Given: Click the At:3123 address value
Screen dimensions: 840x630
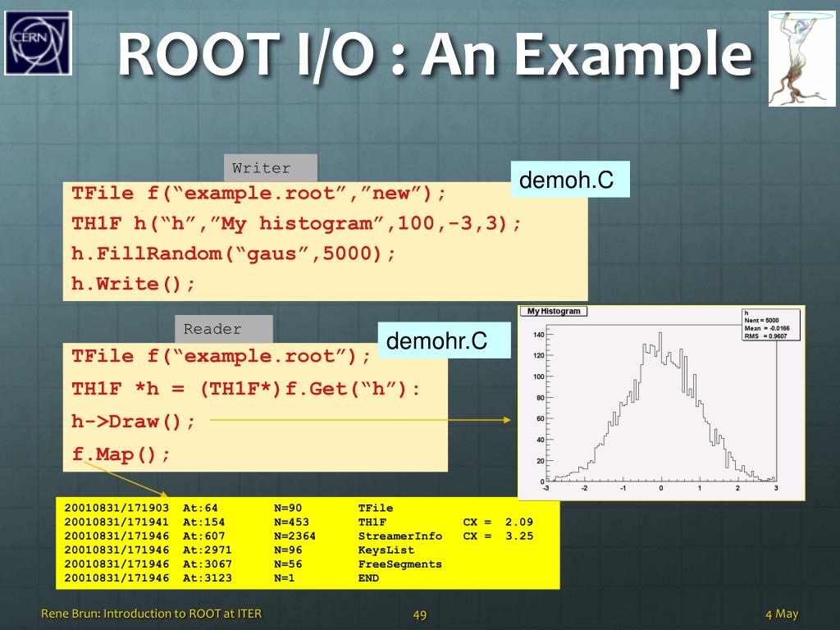Looking at the screenshot, I should pos(208,578).
